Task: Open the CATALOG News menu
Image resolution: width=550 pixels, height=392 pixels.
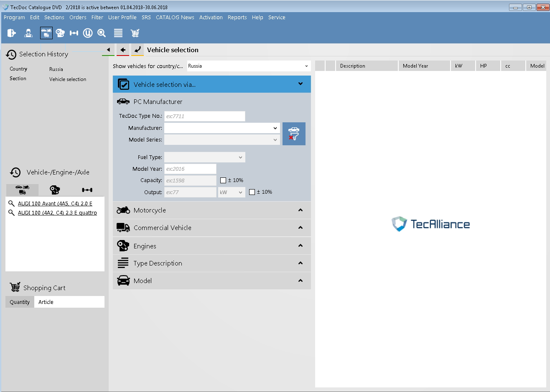Action: pyautogui.click(x=175, y=18)
